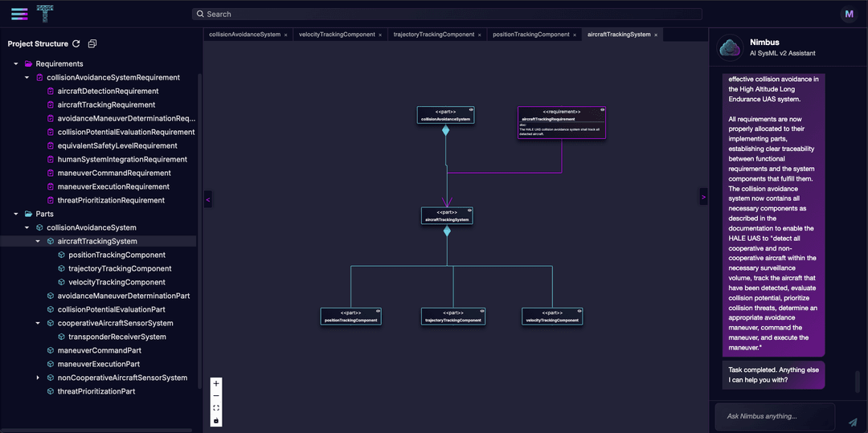Collapse the Requirements folder
This screenshot has height=433, width=868.
15,63
